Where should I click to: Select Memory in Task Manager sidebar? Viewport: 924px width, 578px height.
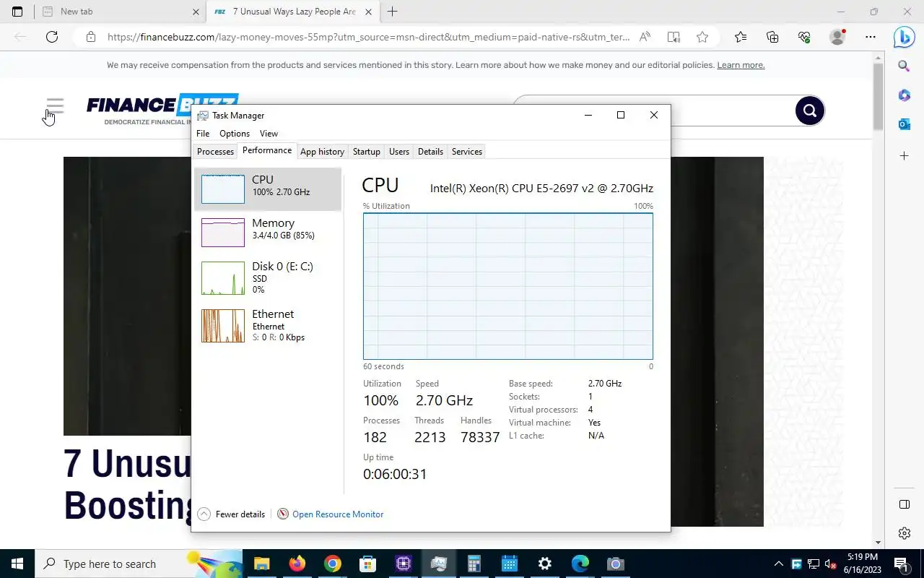click(268, 232)
